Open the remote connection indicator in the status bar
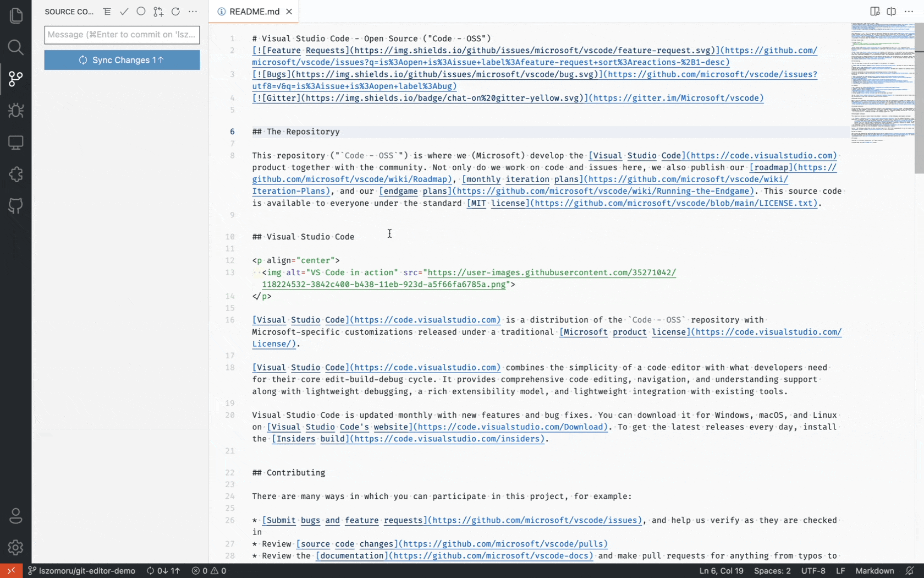The image size is (924, 578). click(10, 571)
